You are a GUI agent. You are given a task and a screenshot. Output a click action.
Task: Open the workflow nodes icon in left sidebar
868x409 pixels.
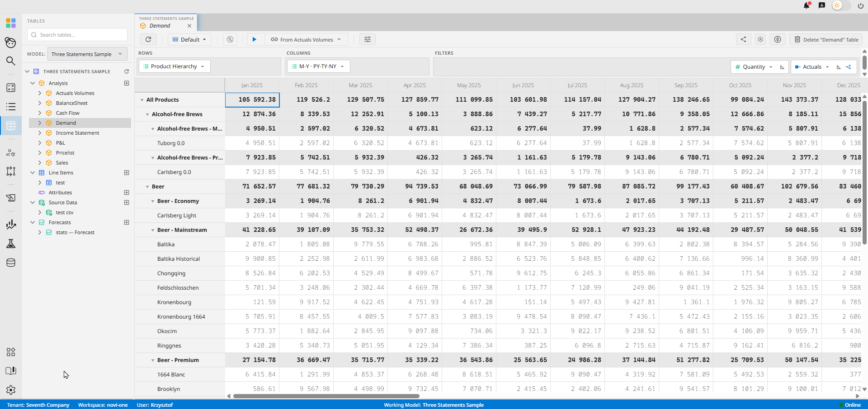tap(11, 171)
